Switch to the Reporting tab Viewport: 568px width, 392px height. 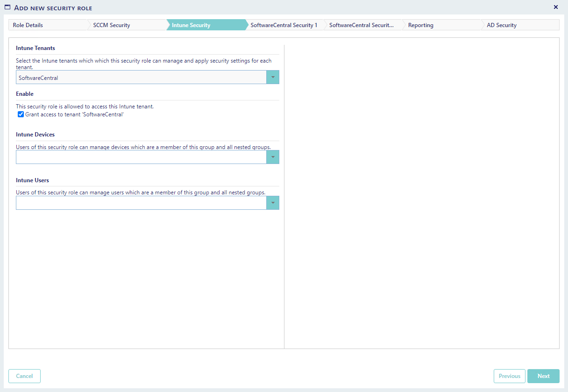pyautogui.click(x=420, y=25)
